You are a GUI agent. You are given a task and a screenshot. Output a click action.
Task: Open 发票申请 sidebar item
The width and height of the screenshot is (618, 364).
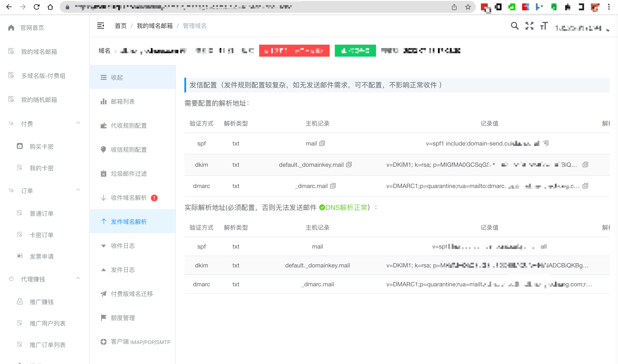pos(45,256)
